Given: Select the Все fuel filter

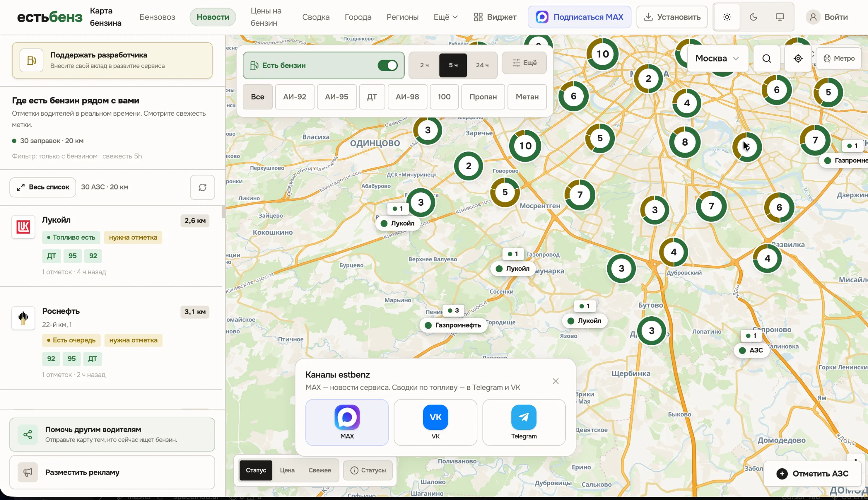Looking at the screenshot, I should 258,97.
